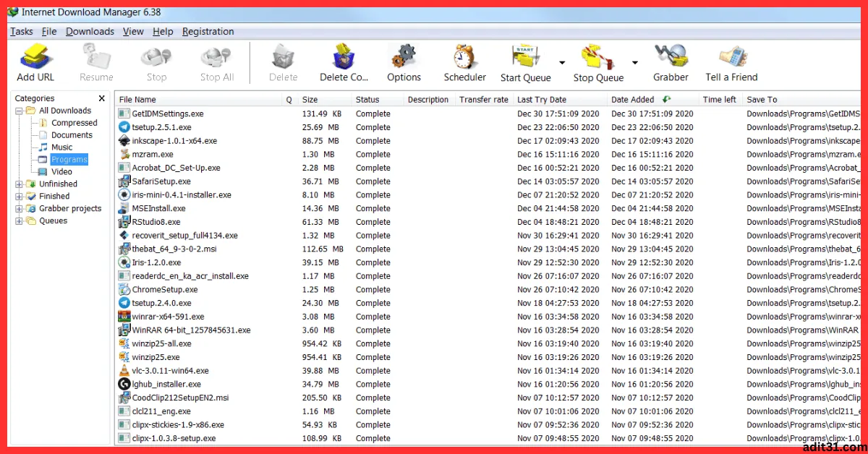Select the Documents category
Viewport: 868px width, 454px height.
(72, 135)
